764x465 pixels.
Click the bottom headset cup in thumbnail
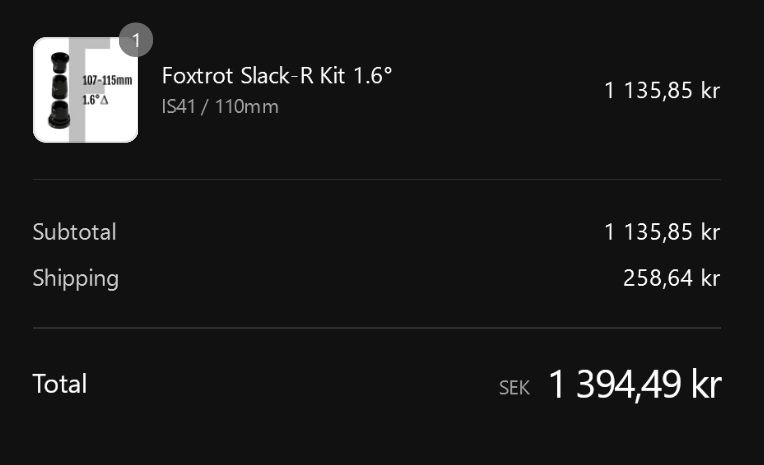point(58,115)
